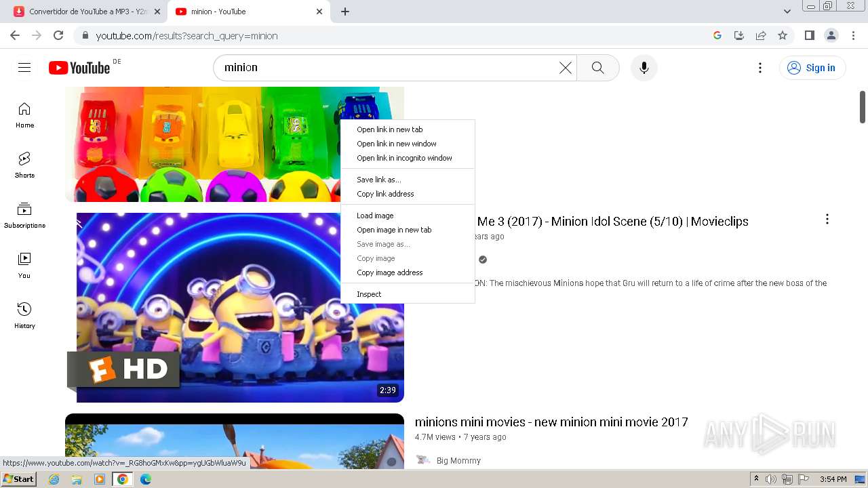The height and width of the screenshot is (488, 868).
Task: Open the Windows Start menu
Action: click(x=18, y=479)
